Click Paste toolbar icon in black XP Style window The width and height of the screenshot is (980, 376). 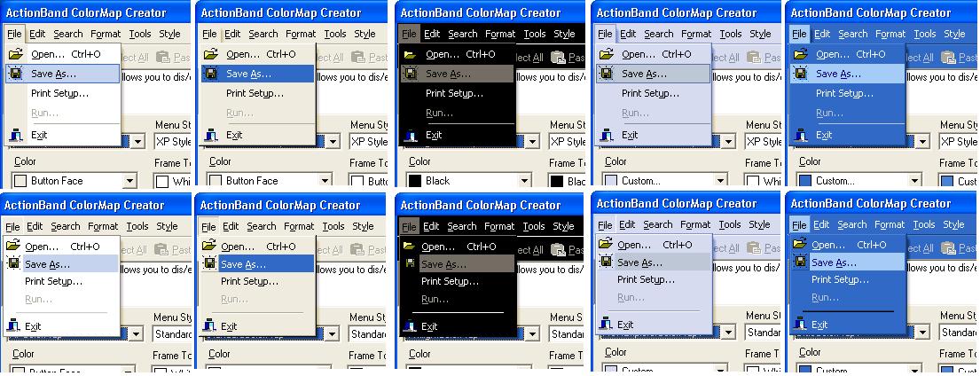pos(558,58)
